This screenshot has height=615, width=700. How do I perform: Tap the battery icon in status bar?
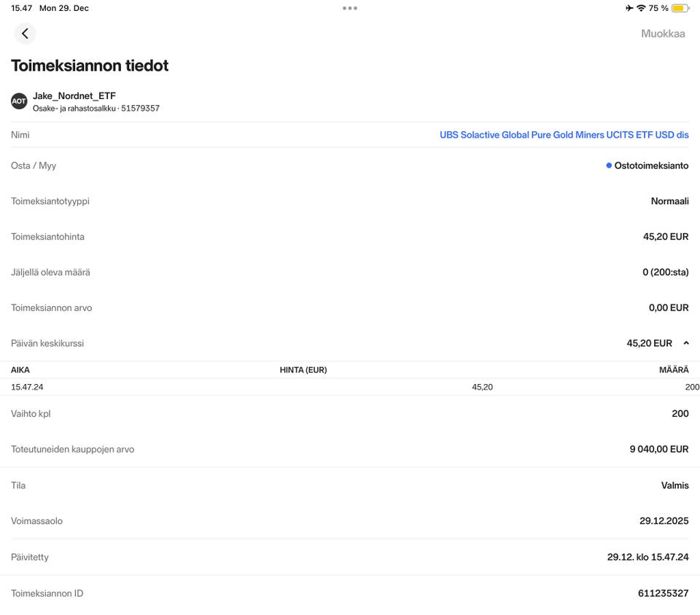[x=680, y=8]
